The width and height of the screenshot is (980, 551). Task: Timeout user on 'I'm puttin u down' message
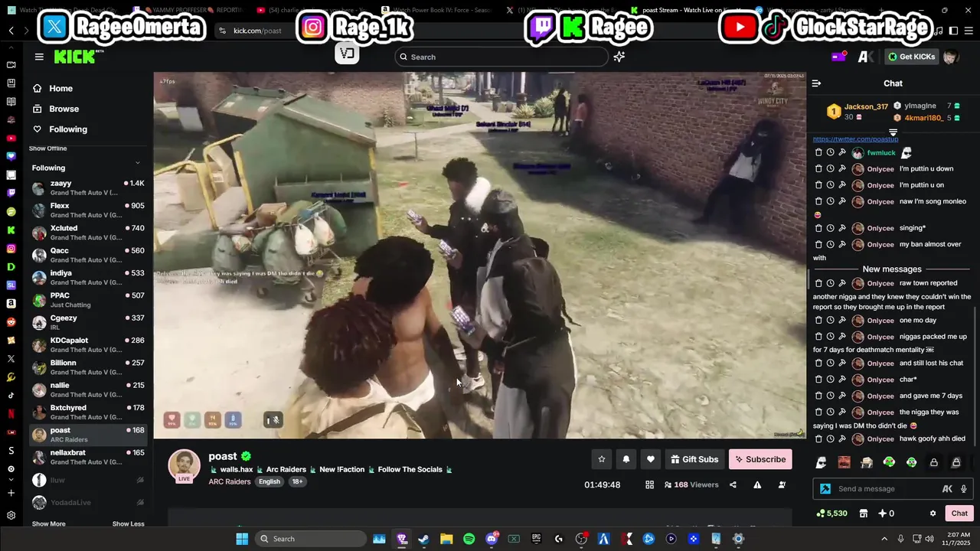(x=830, y=169)
